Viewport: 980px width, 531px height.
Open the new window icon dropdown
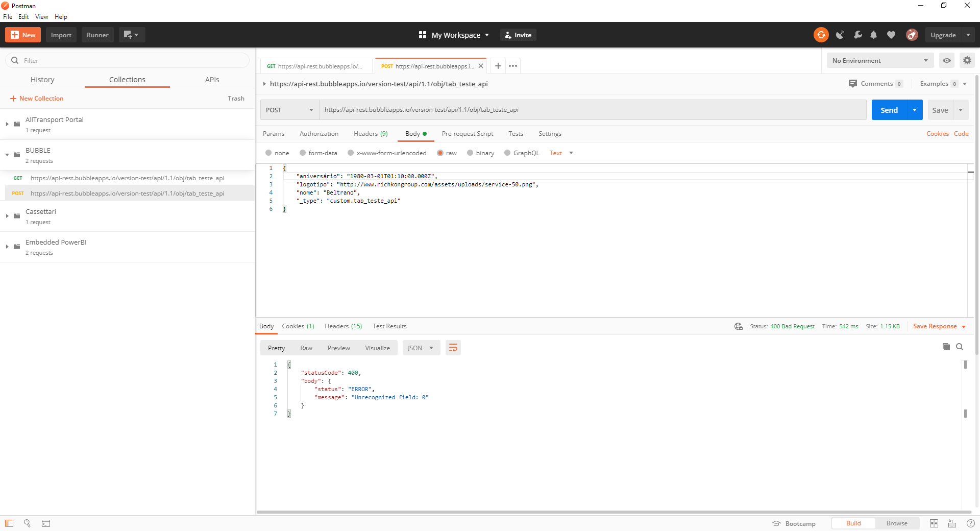[x=132, y=35]
